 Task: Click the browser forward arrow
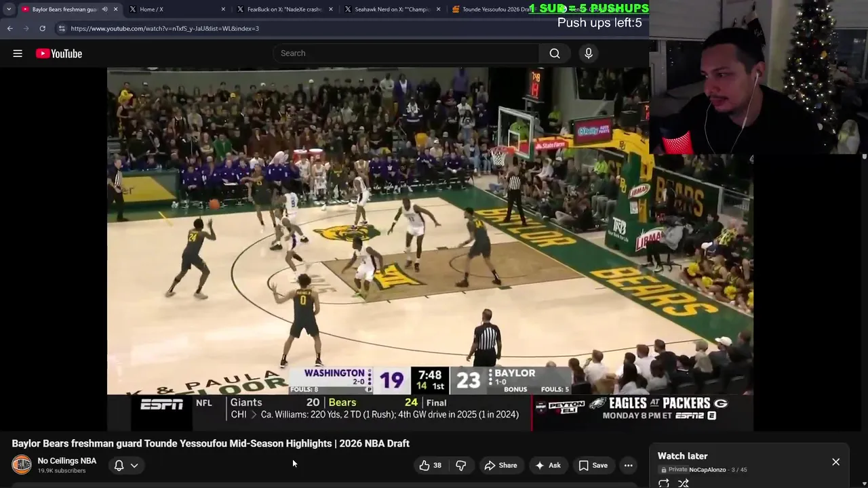point(26,28)
